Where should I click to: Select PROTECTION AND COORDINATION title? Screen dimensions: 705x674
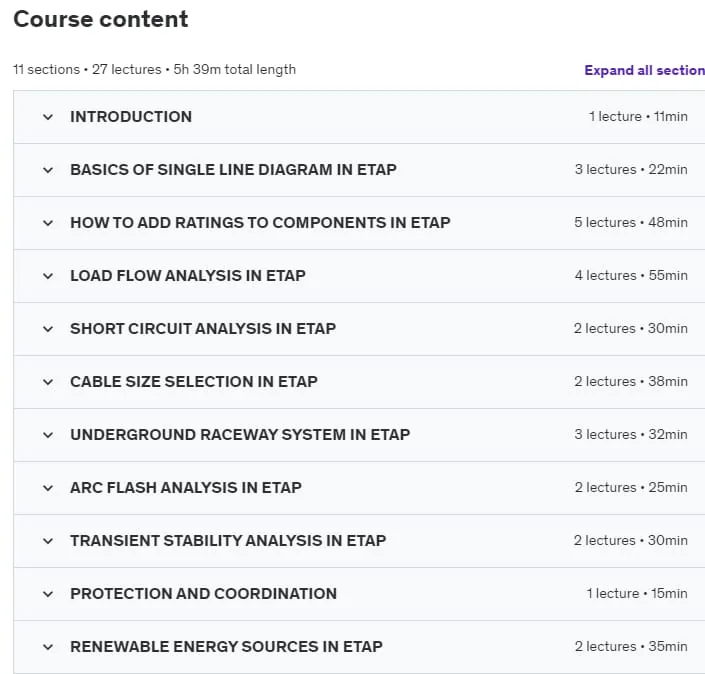pyautogui.click(x=203, y=594)
